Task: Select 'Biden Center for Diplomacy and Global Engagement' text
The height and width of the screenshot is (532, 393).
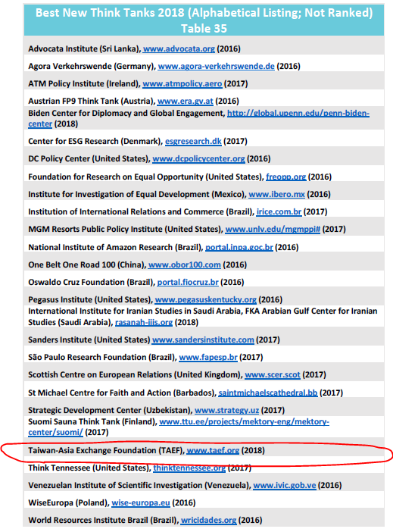Action: (x=126, y=114)
